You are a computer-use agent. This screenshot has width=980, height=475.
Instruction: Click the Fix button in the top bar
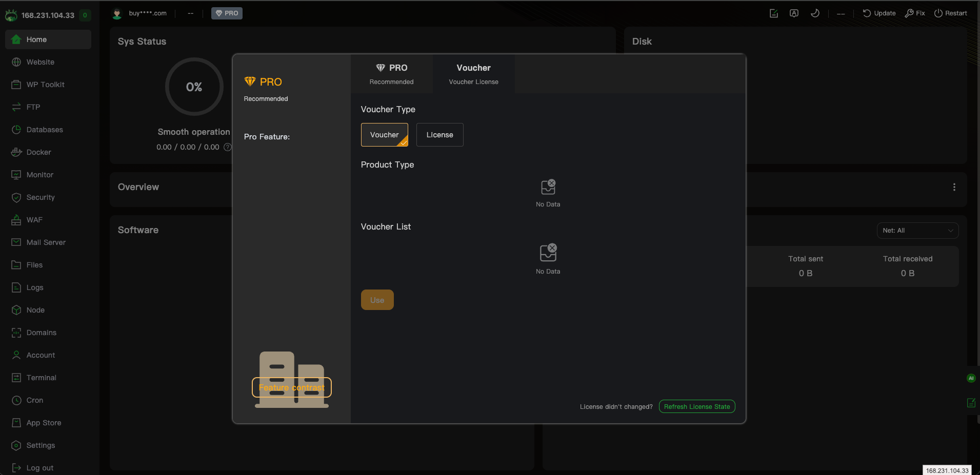tap(915, 13)
